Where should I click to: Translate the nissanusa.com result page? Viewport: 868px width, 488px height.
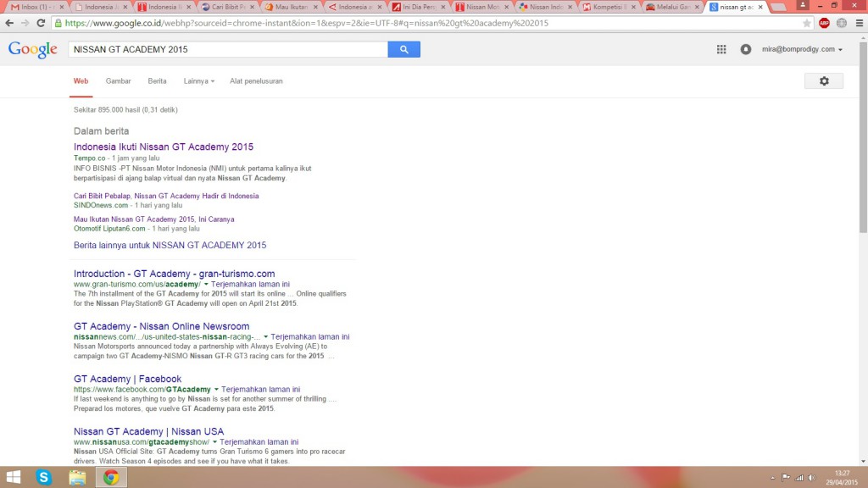(x=259, y=442)
